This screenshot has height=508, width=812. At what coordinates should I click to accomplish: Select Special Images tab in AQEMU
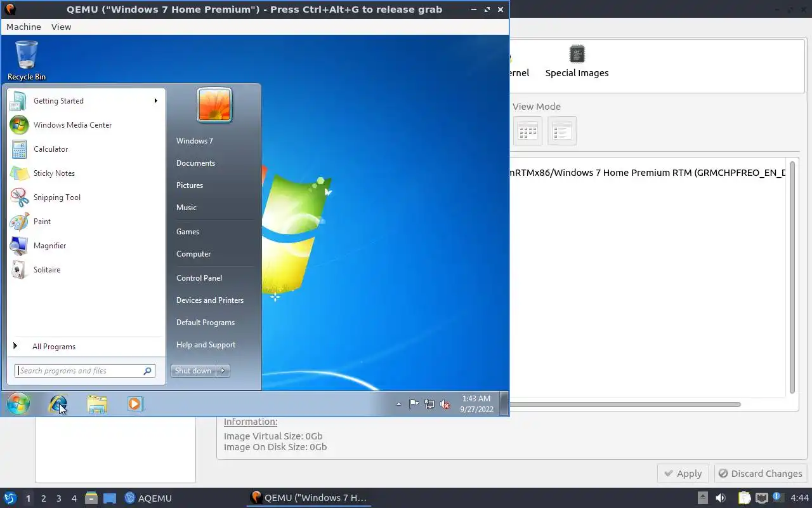click(577, 62)
